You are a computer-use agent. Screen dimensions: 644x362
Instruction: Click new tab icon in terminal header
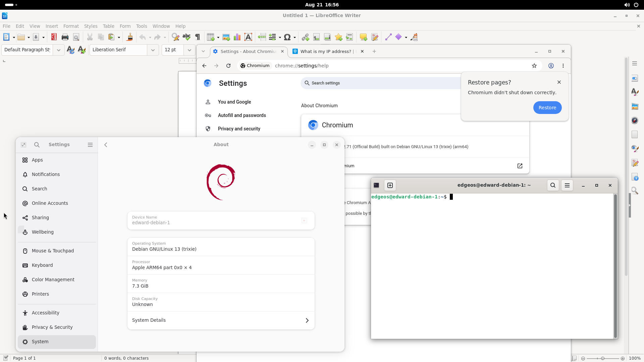coord(390,185)
